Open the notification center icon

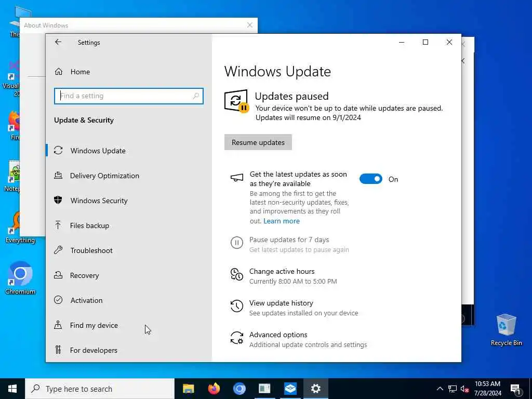(515, 389)
